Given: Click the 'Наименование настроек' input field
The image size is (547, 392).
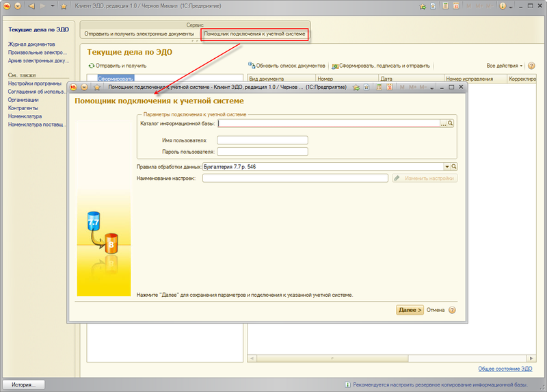Looking at the screenshot, I should [295, 179].
